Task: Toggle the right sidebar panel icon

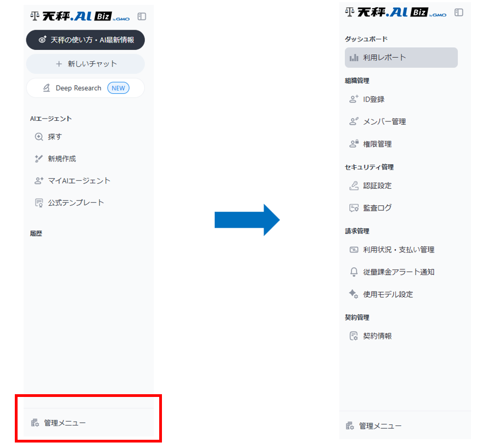Action: (x=458, y=13)
